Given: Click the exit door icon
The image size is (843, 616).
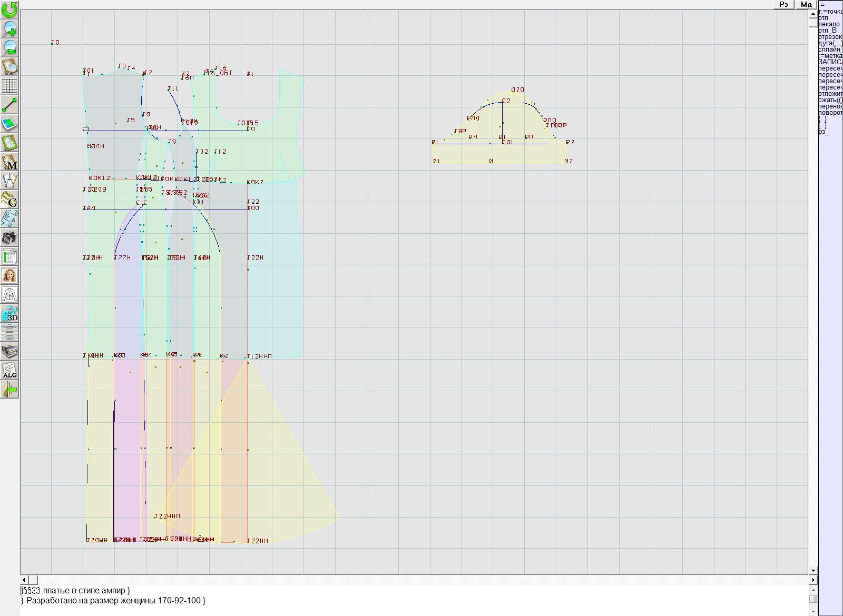Looking at the screenshot, I should (x=9, y=390).
